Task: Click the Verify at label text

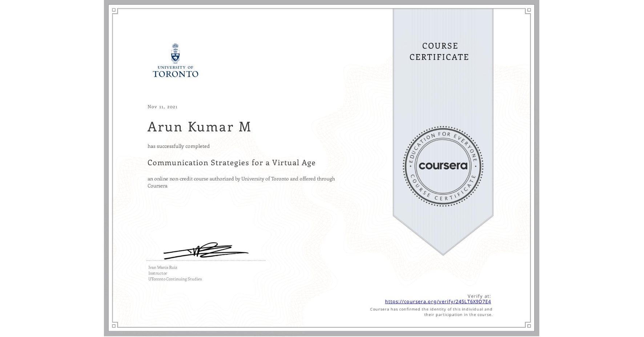Action: 479,296
